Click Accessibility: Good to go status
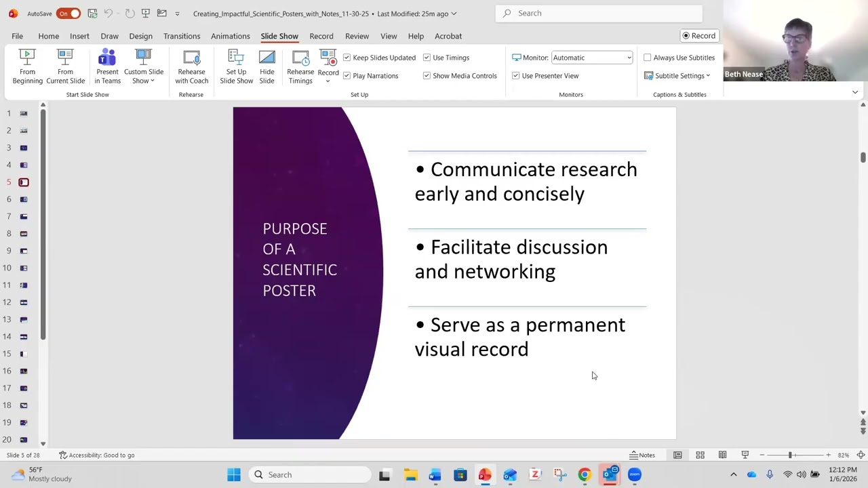868x488 pixels. (97, 455)
